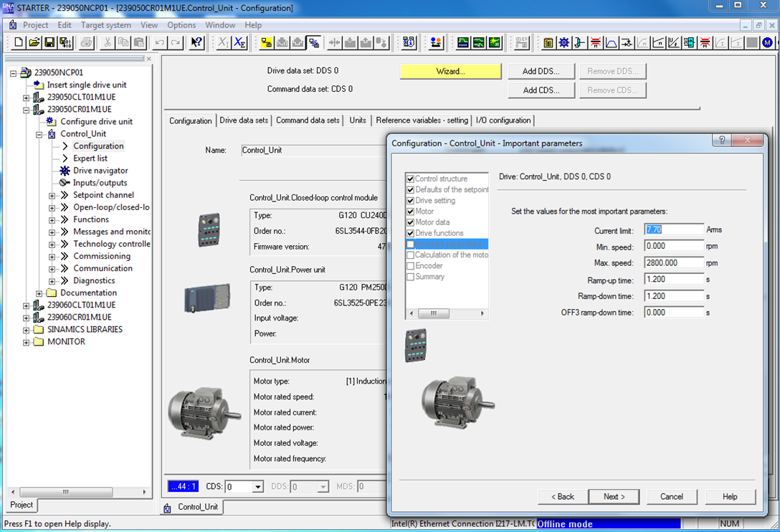Click the blue circular M motor icon
The image size is (780, 532).
coord(768,43)
